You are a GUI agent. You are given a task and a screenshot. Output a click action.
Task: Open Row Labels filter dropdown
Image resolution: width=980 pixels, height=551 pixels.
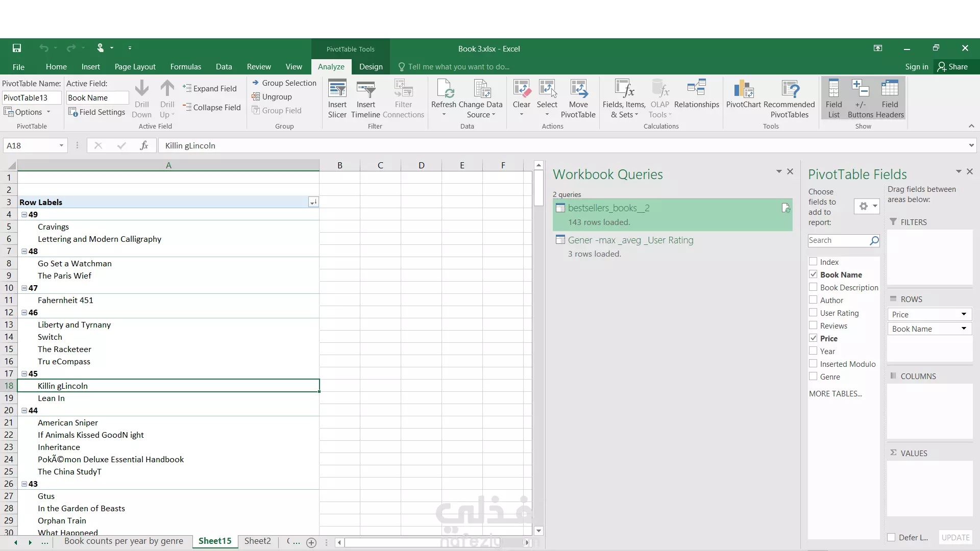coord(313,202)
